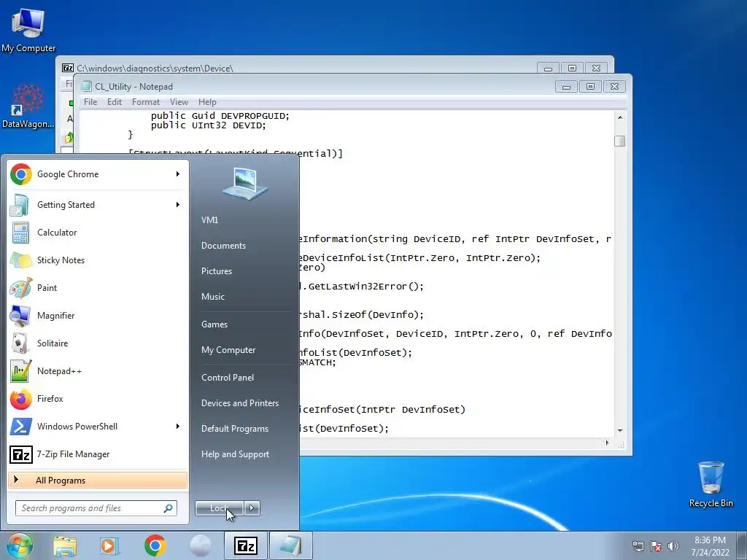
Task: Click Search programs and files box
Action: (x=96, y=508)
